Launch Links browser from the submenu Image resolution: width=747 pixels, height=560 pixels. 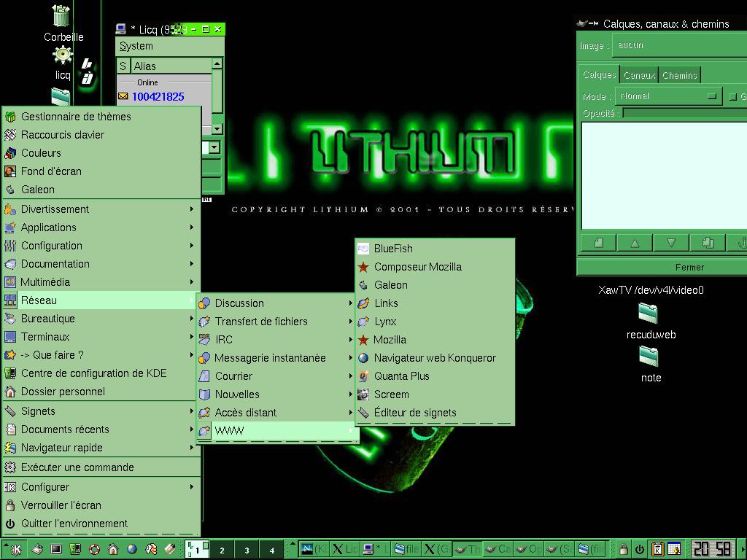tap(435, 303)
